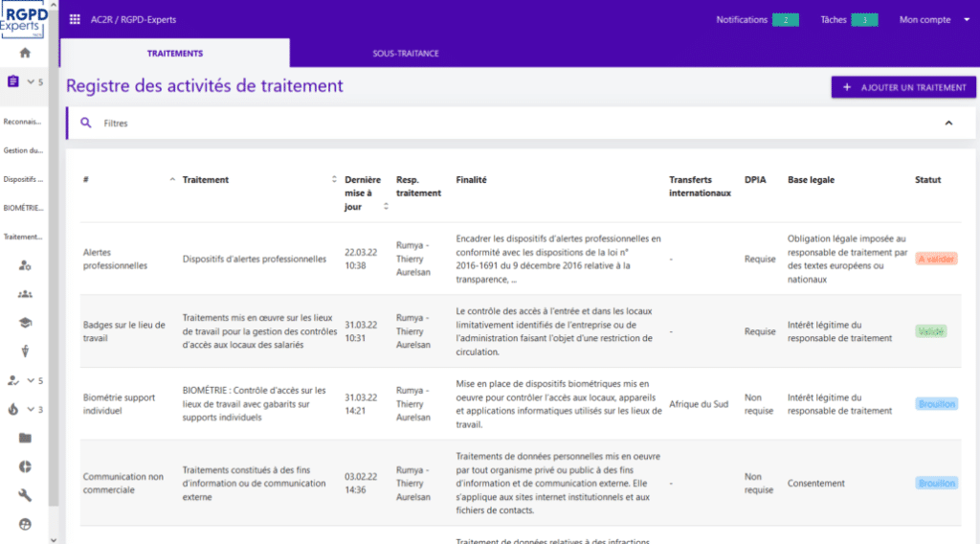This screenshot has height=544, width=980.
Task: Collapse the Filtres panel chevron
Action: [x=948, y=124]
